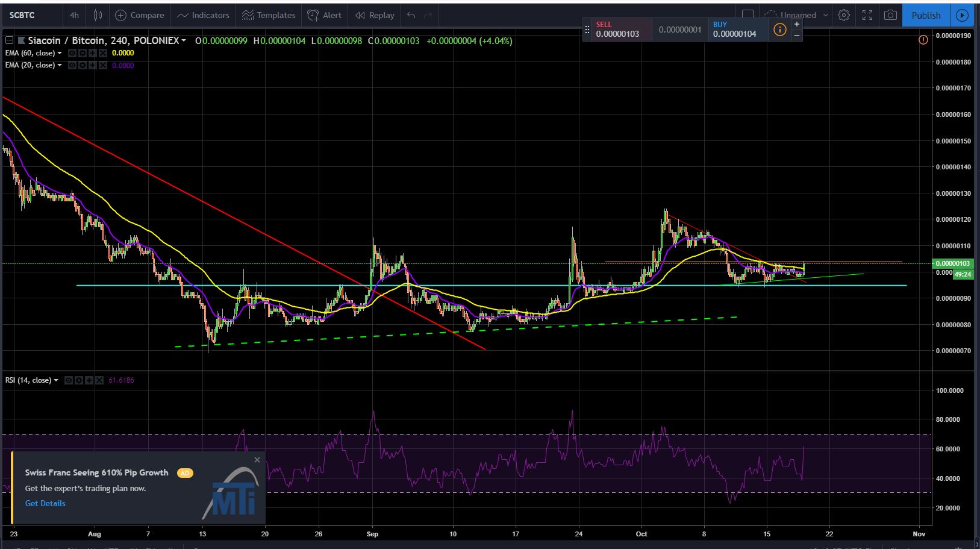
Task: Take a chart snapshot with camera icon
Action: [890, 15]
